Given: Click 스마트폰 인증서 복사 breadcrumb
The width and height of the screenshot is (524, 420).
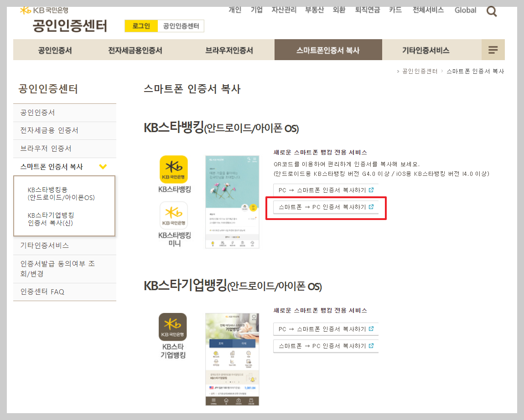Looking at the screenshot, I should (475, 71).
